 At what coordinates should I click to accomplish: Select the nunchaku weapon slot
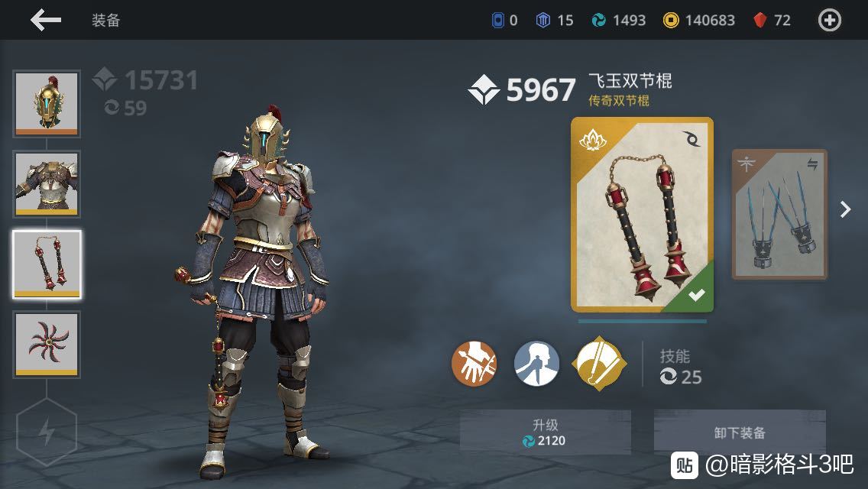(47, 264)
